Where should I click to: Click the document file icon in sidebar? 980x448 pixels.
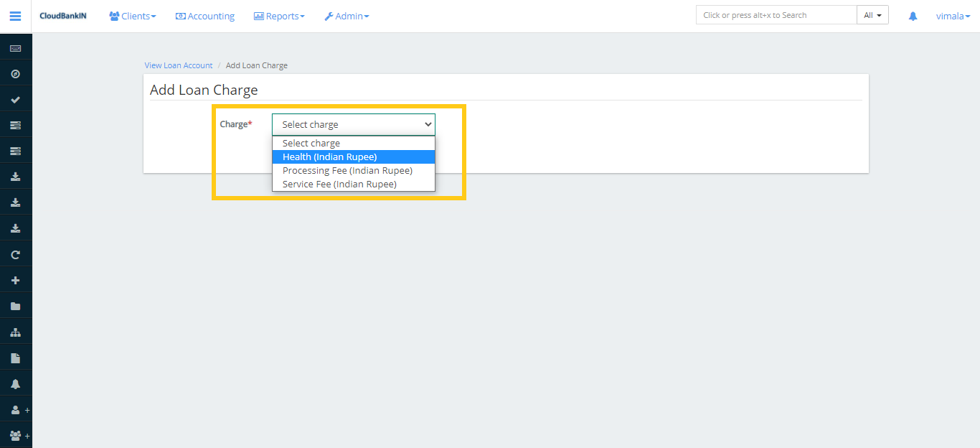pyautogui.click(x=15, y=358)
